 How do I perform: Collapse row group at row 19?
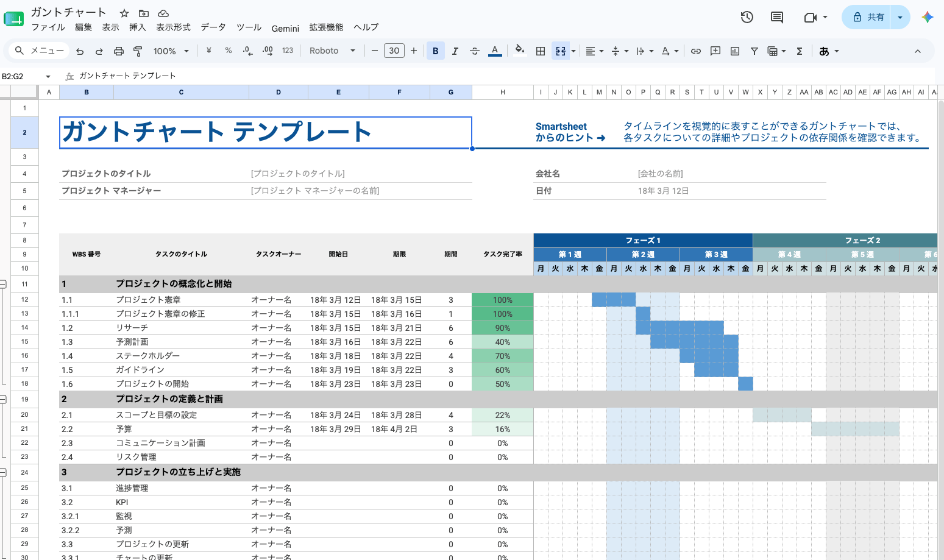pyautogui.click(x=3, y=399)
